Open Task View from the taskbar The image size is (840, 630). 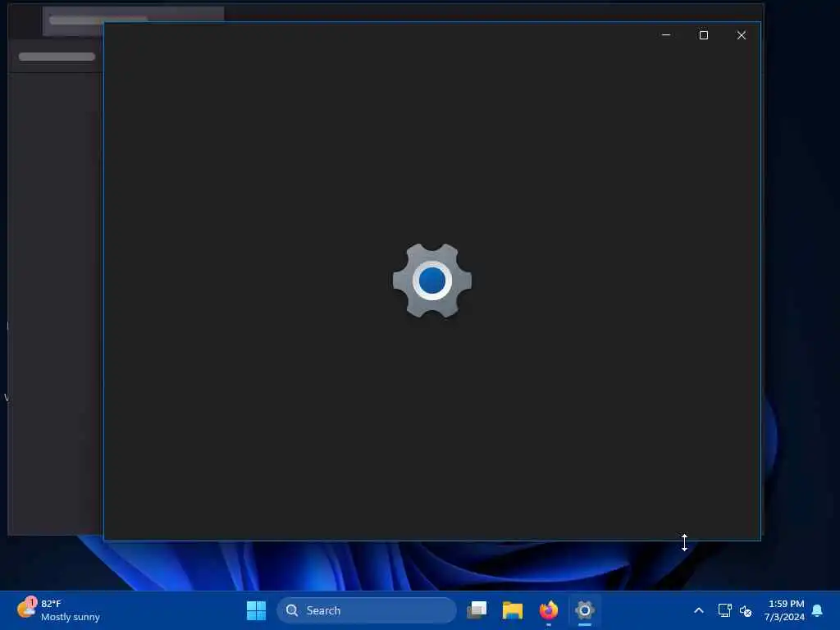pyautogui.click(x=477, y=610)
